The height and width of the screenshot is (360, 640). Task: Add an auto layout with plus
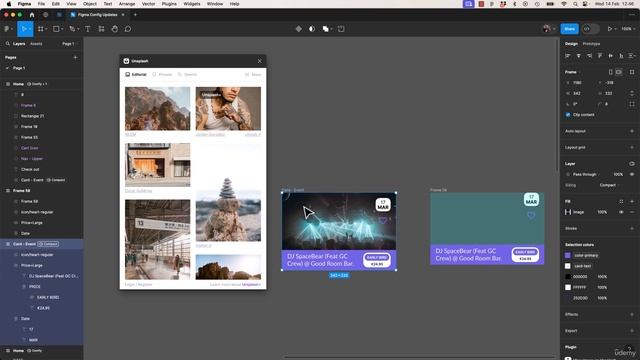[x=632, y=131]
